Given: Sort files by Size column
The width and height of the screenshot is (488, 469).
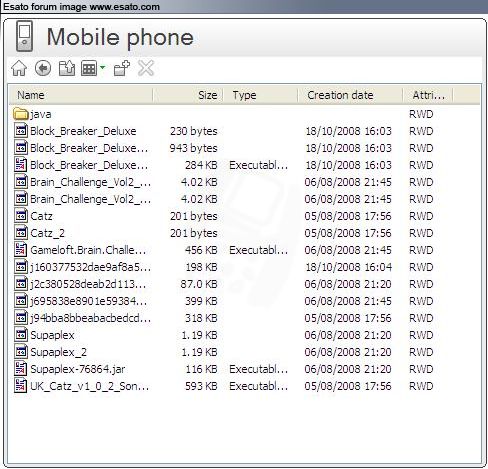Looking at the screenshot, I should click(x=188, y=95).
